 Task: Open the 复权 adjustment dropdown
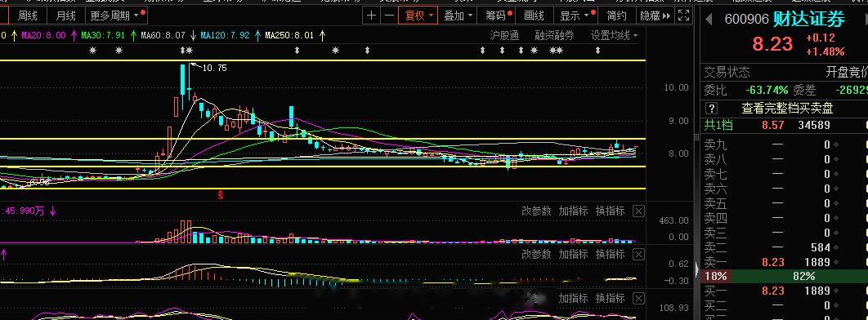pos(418,16)
